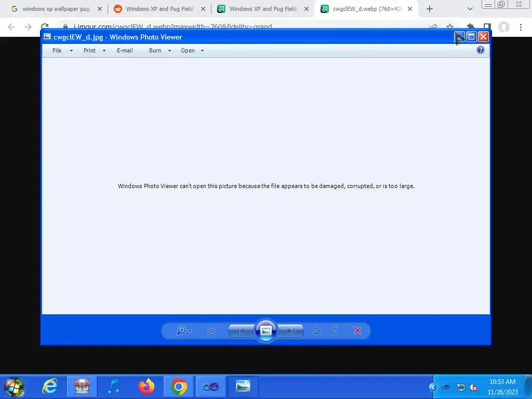Click the network tray icon
This screenshot has width=532, height=399.
click(x=461, y=387)
